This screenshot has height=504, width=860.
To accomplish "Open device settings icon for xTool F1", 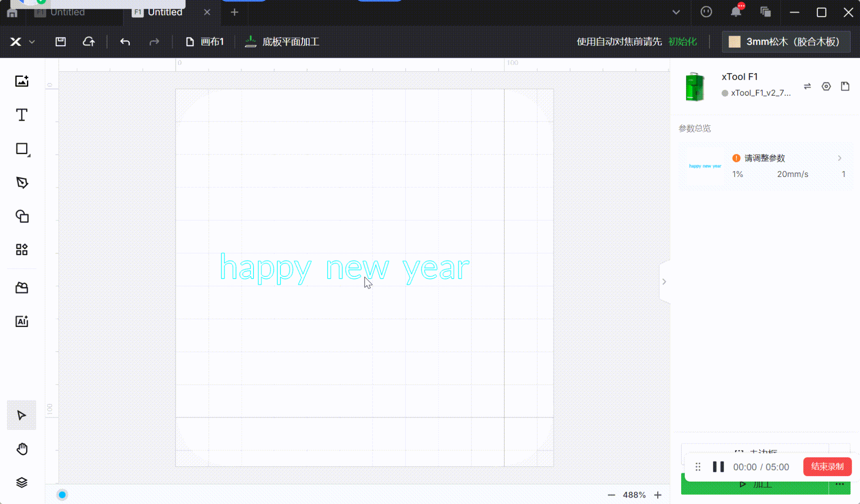I will click(826, 86).
